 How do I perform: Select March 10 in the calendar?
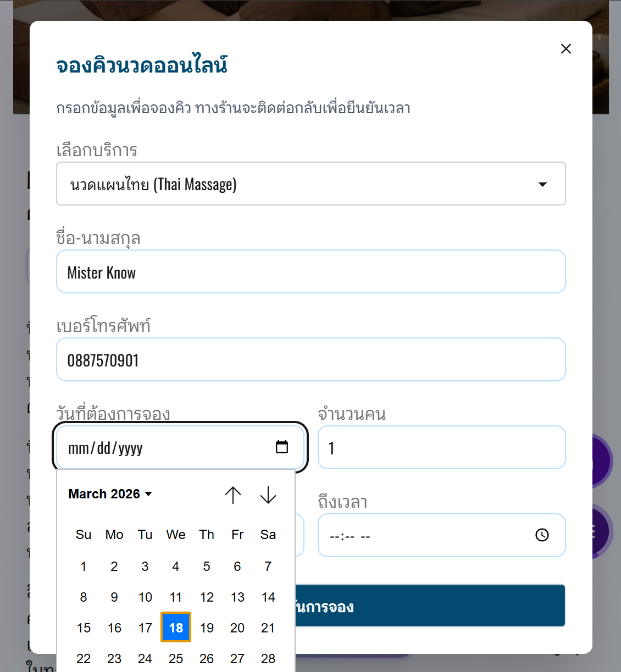145,597
